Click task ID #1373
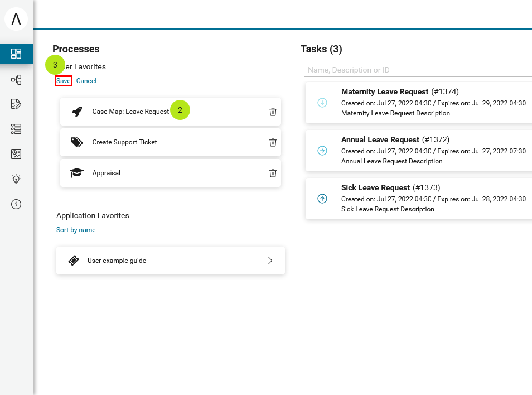 tap(427, 187)
